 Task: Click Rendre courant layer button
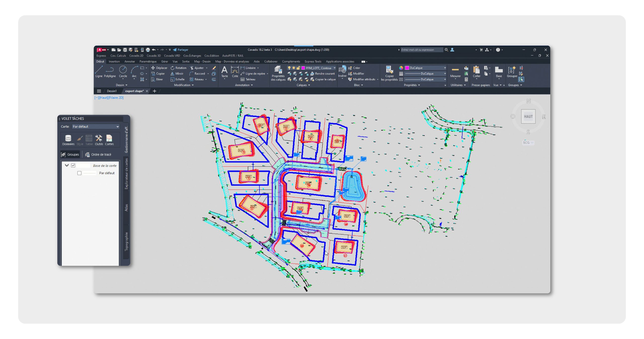coord(323,74)
